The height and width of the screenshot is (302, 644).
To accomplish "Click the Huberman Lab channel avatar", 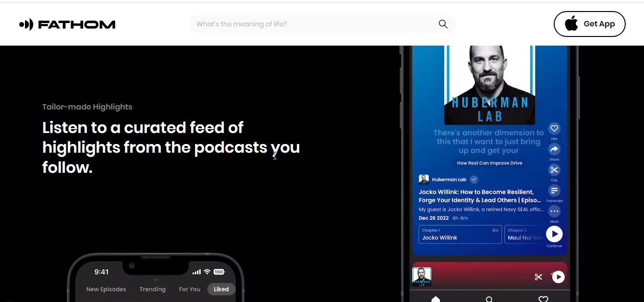I will click(x=424, y=180).
